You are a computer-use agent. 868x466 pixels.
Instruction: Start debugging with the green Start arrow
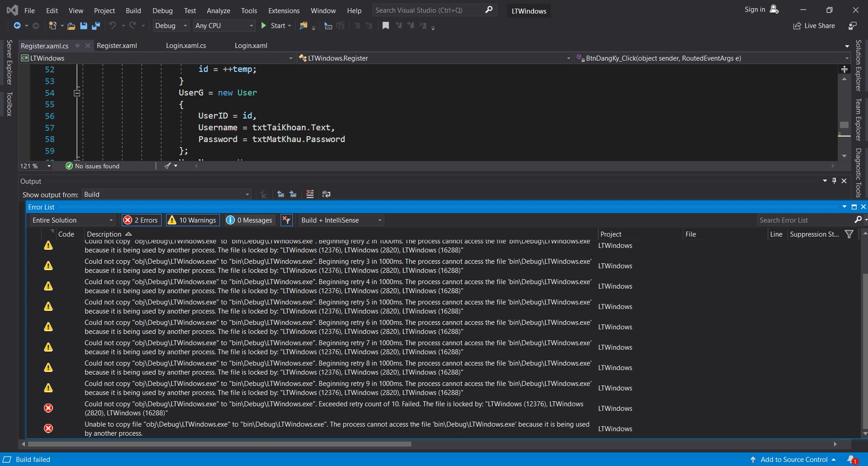[x=264, y=26]
